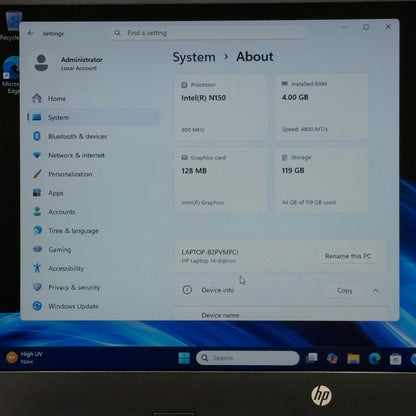Click LAPTOP-B2PVMPCI device name text
This screenshot has height=416, width=416.
210,252
